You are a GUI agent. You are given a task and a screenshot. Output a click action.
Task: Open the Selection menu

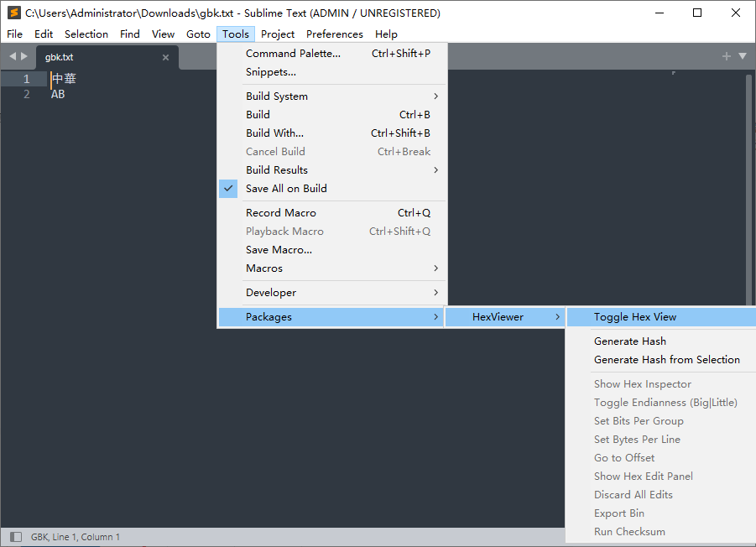(x=86, y=34)
